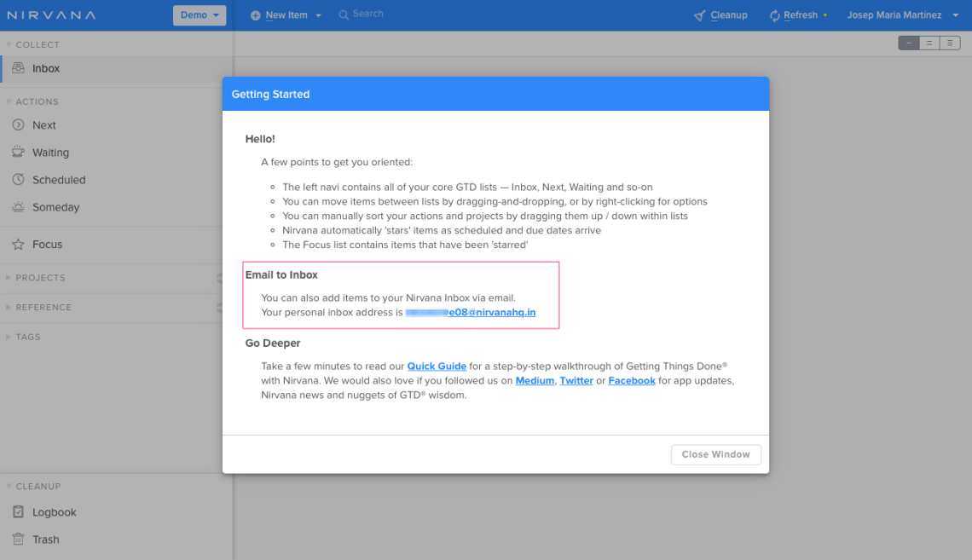Click the Nirvana logo
Image resolution: width=972 pixels, height=560 pixels.
click(52, 14)
